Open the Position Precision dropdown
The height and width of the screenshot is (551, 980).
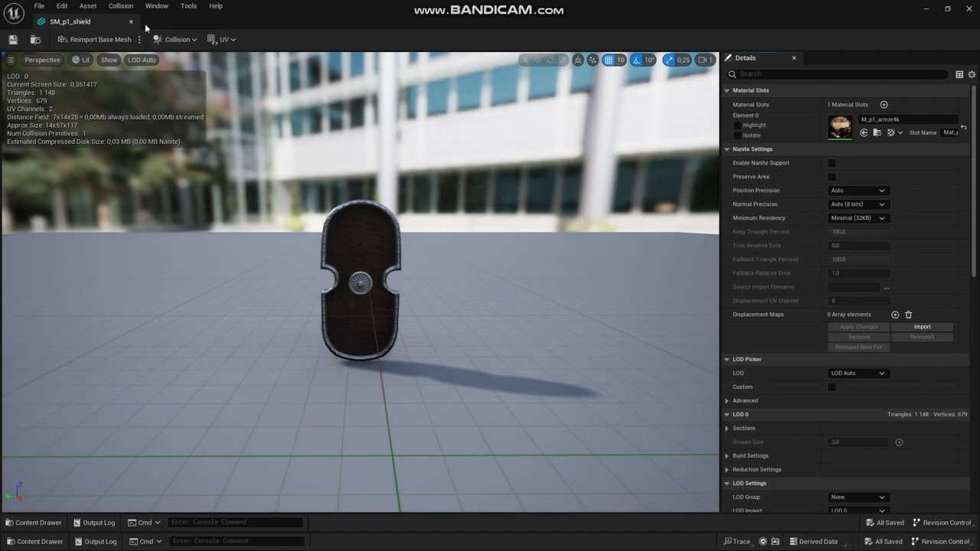(858, 191)
